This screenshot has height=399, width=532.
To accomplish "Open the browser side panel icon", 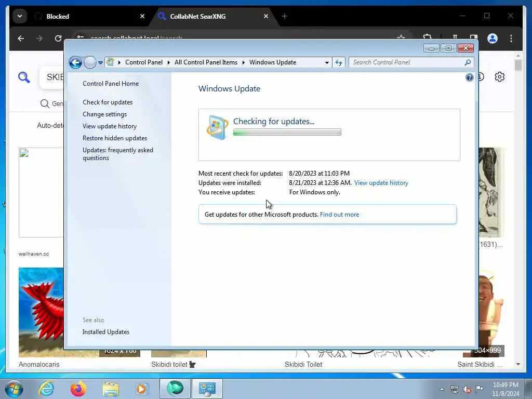I will coord(473,37).
